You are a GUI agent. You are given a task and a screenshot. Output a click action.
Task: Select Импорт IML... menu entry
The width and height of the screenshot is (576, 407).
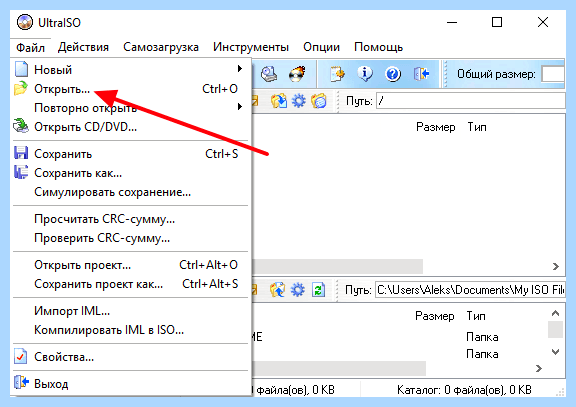pos(130,311)
